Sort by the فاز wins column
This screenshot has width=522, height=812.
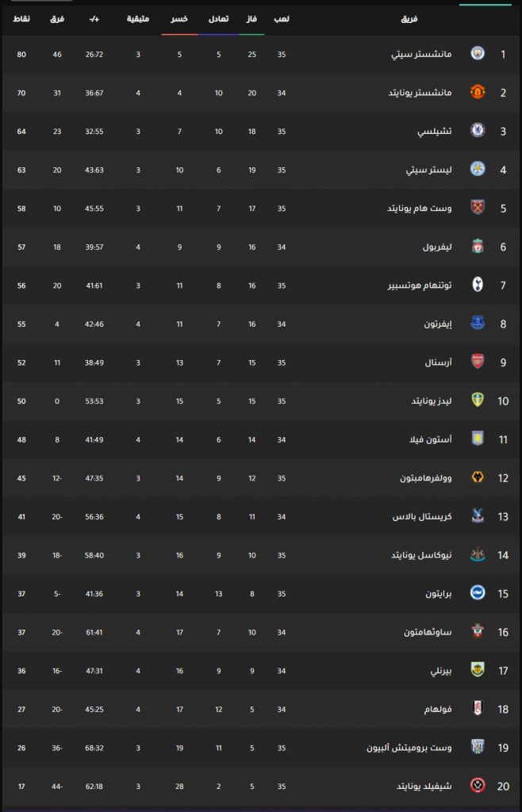(252, 19)
